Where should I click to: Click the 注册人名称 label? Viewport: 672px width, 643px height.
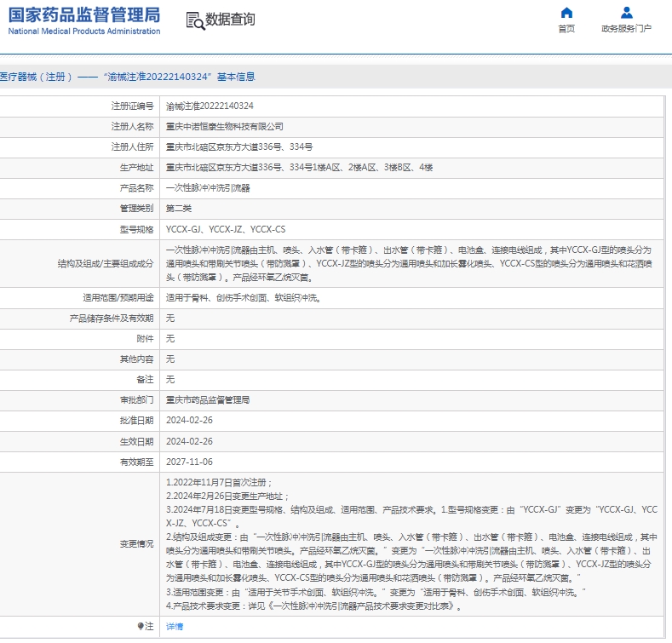pyautogui.click(x=132, y=126)
